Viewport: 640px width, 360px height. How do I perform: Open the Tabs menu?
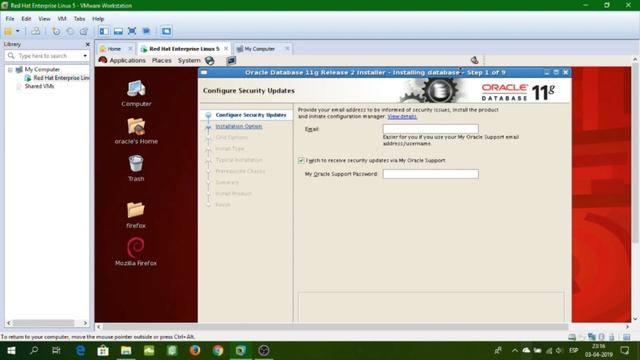(x=79, y=19)
